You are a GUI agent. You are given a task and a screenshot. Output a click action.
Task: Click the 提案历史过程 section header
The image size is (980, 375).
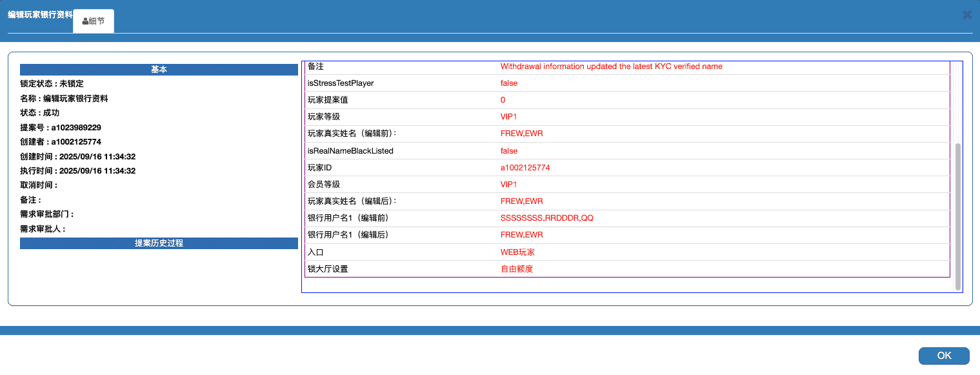pyautogui.click(x=159, y=243)
